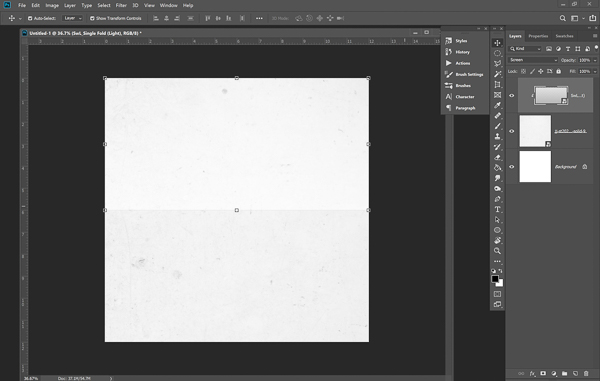Select the History Brush tool
Screen dimensions: 600x381
pyautogui.click(x=497, y=147)
